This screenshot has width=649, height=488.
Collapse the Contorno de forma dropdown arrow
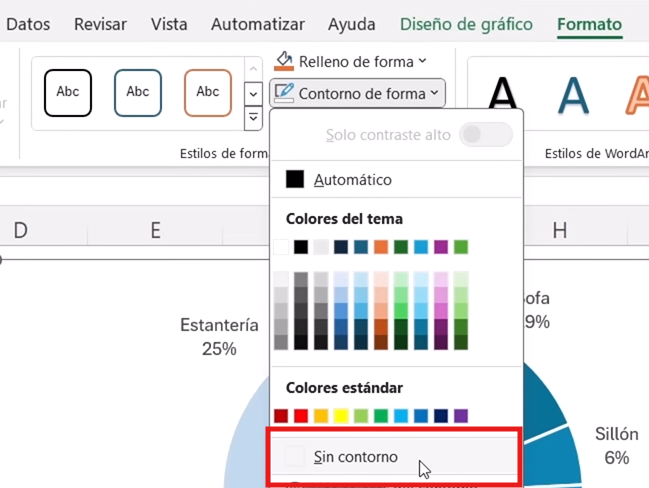[434, 93]
